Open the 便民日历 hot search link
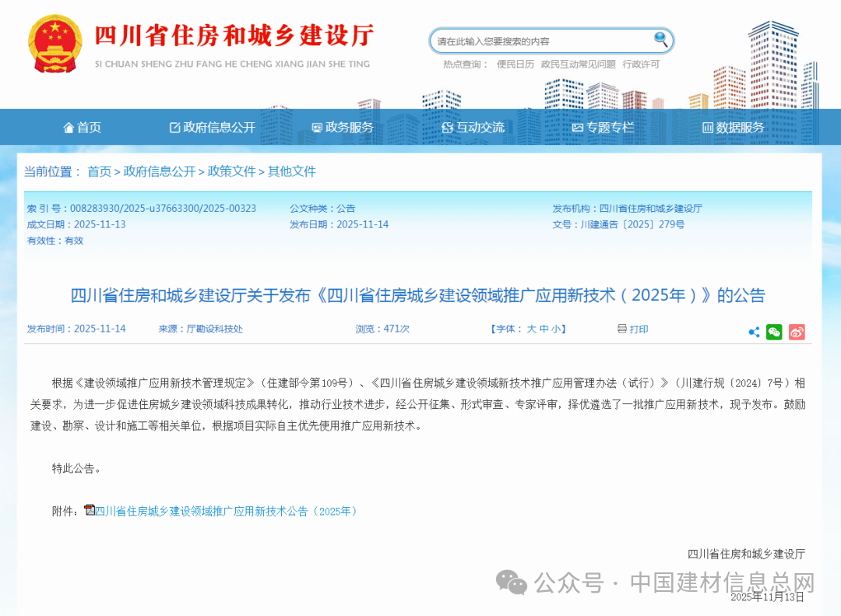Viewport: 841px width, 616px height. tap(515, 65)
